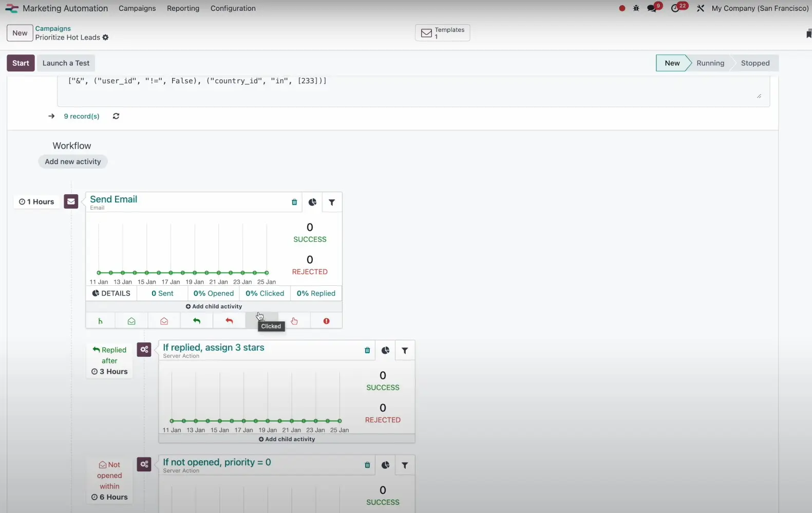Open the 0% Clicked statistic
This screenshot has height=513, width=812.
click(265, 293)
